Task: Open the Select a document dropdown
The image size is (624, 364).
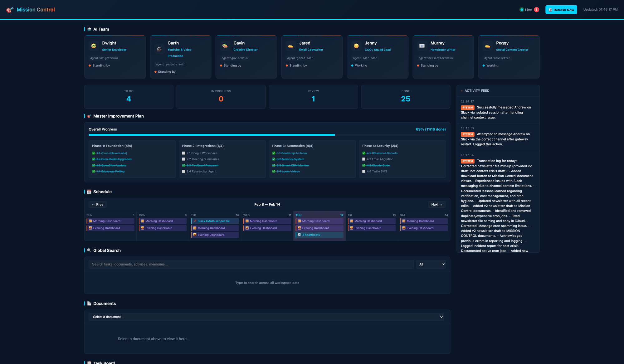Action: click(x=267, y=317)
